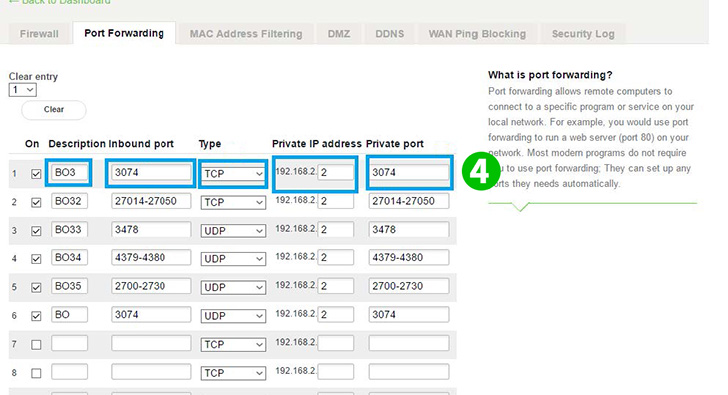
Task: Click private port field 3478
Action: click(409, 229)
